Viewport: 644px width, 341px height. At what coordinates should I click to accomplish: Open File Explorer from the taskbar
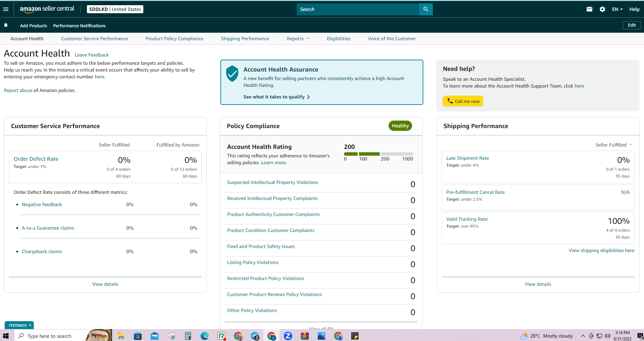point(121,336)
